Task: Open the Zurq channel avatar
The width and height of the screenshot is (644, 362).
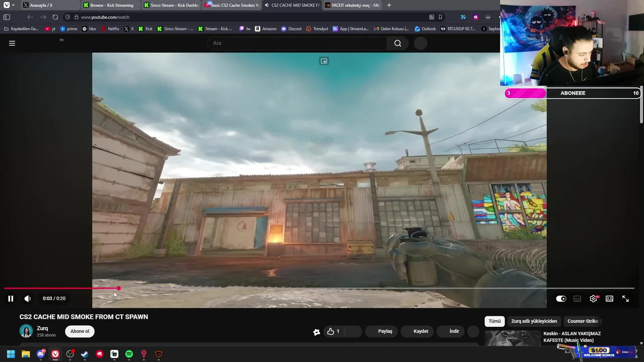Action: 26,331
